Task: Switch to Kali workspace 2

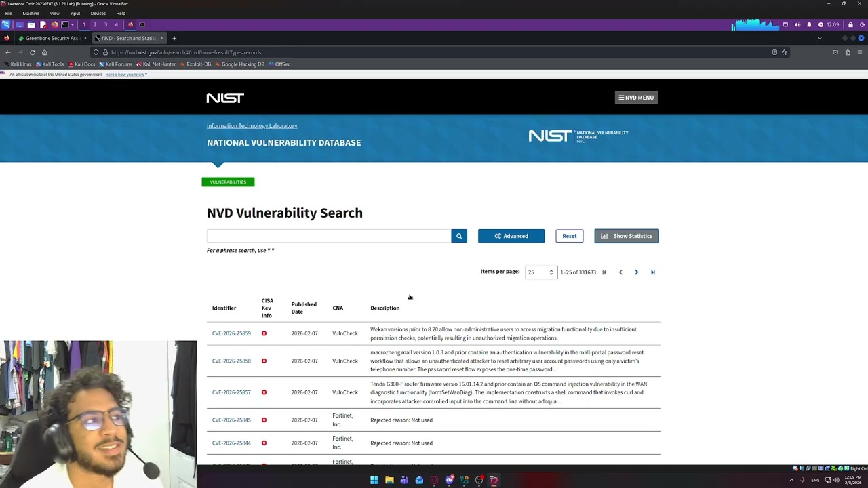Action: click(x=95, y=24)
